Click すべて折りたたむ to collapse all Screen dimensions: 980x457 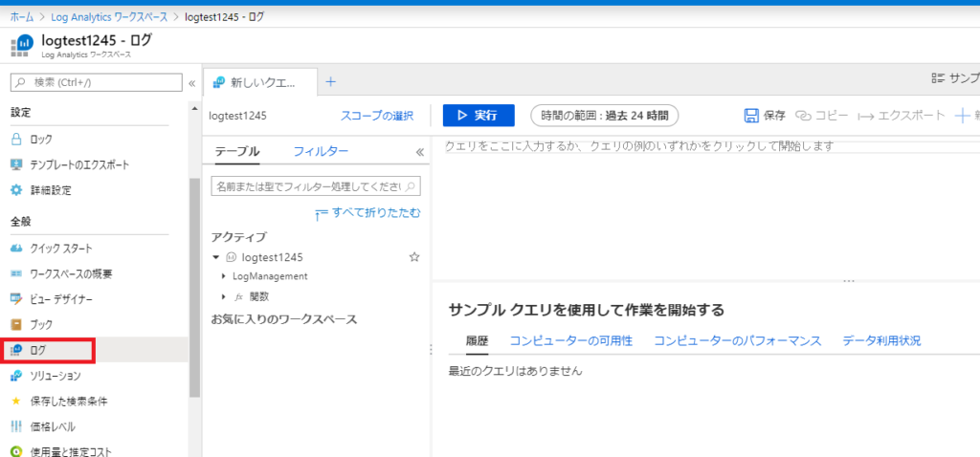click(368, 213)
